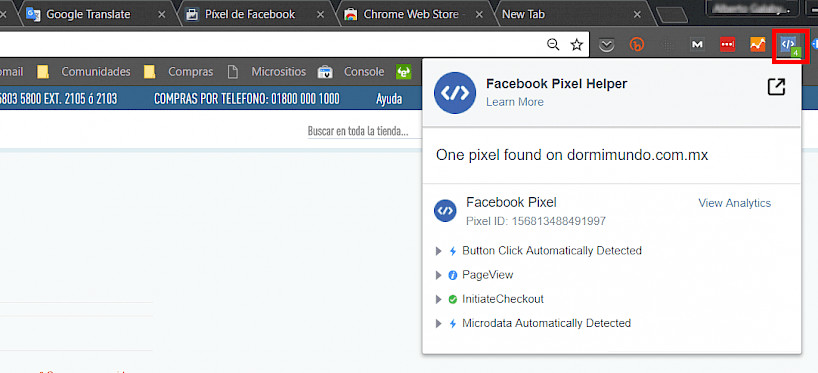Expand Microdata Automatically Detected entry

click(x=533, y=323)
